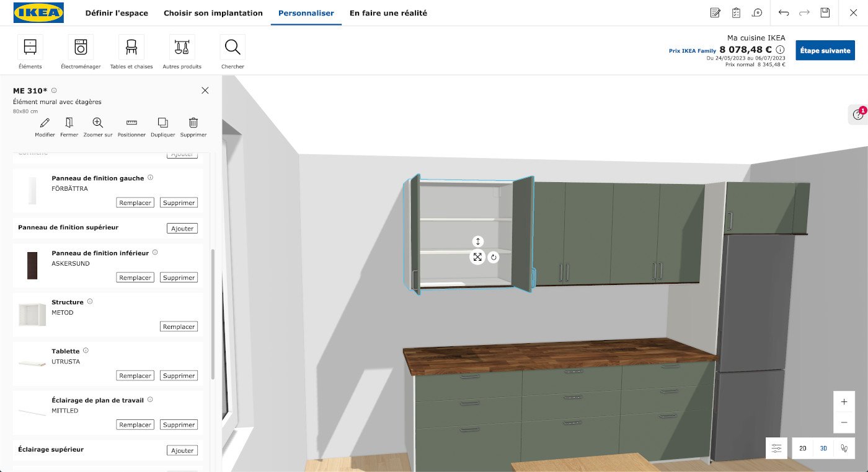
Task: Show info icon beside Tablette
Action: point(86,351)
